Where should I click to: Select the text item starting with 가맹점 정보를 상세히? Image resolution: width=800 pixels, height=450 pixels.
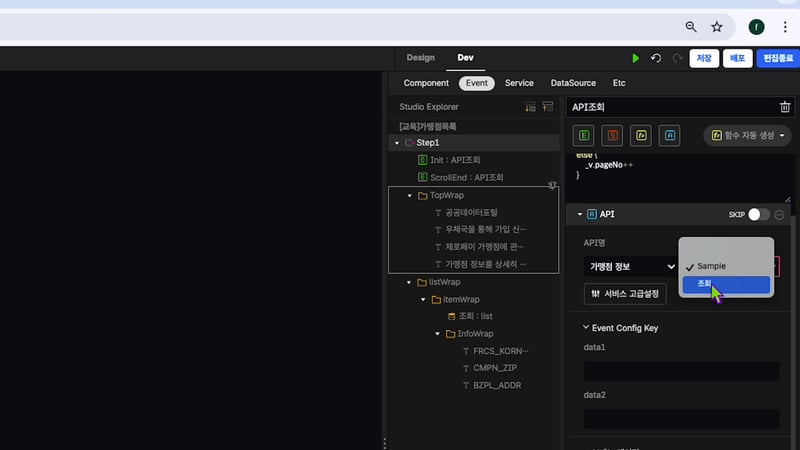[x=480, y=264]
